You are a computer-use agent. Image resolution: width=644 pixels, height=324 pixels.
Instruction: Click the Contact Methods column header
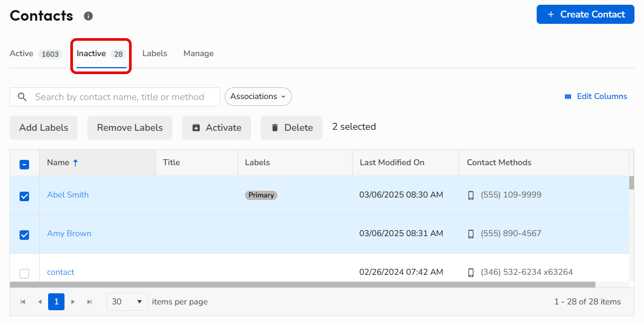[544, 163]
